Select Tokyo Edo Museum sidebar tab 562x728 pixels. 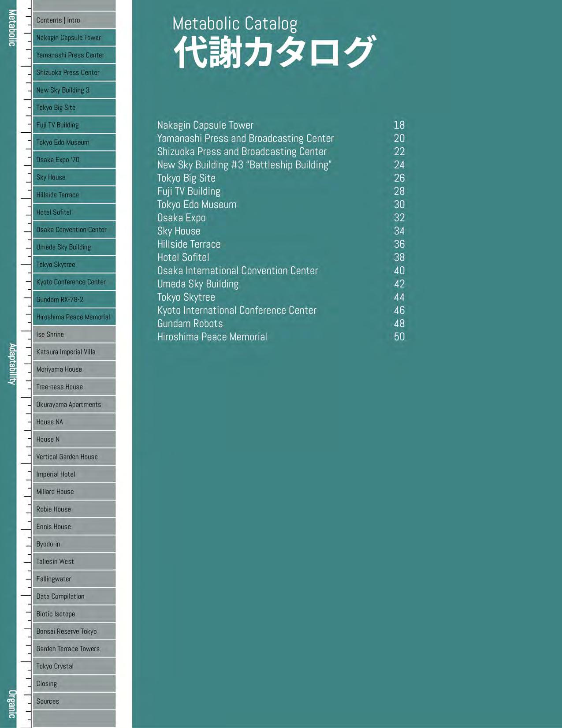pos(74,142)
